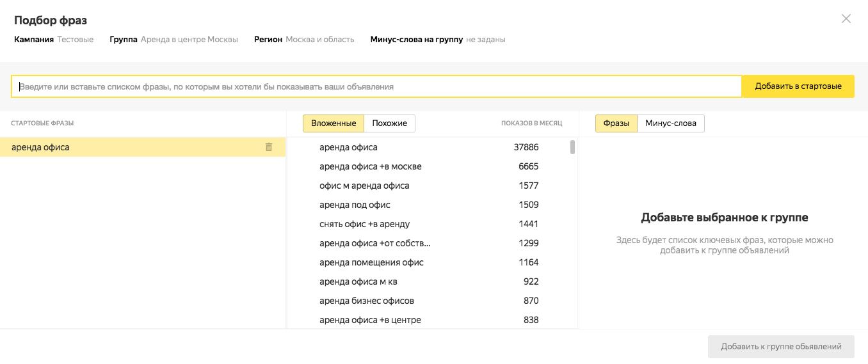This screenshot has height=364, width=868.
Task: Click the nested phrases list scrollbar
Action: tap(572, 148)
